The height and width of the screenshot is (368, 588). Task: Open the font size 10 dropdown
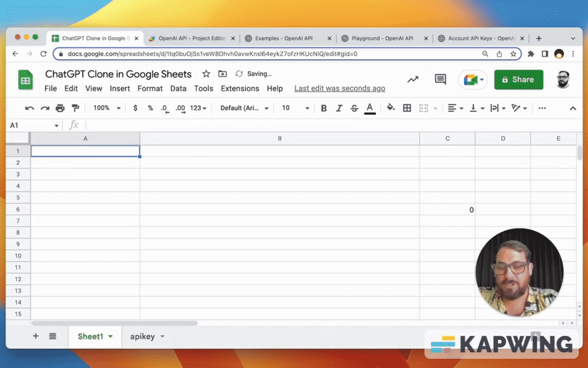tap(295, 108)
